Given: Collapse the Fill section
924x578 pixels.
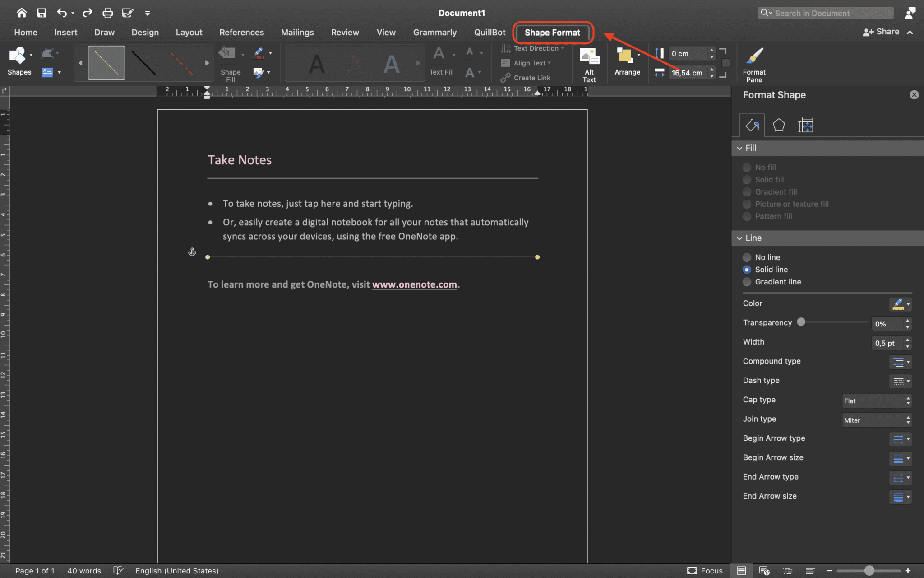Looking at the screenshot, I should coord(740,148).
